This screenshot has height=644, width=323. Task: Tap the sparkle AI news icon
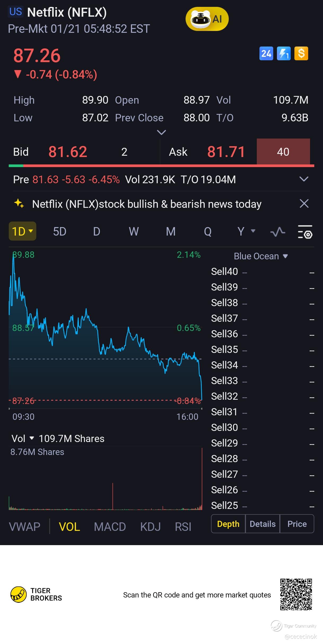click(19, 204)
